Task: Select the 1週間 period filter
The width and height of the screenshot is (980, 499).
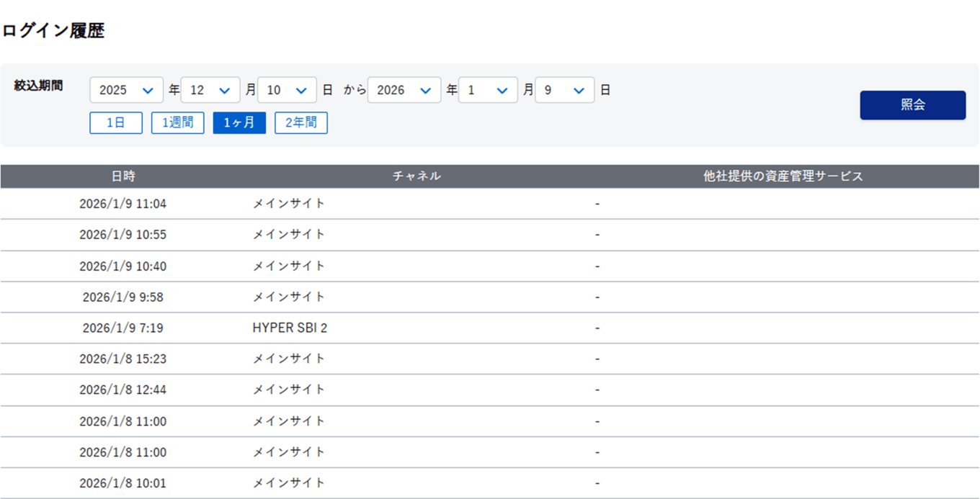Action: [x=177, y=122]
